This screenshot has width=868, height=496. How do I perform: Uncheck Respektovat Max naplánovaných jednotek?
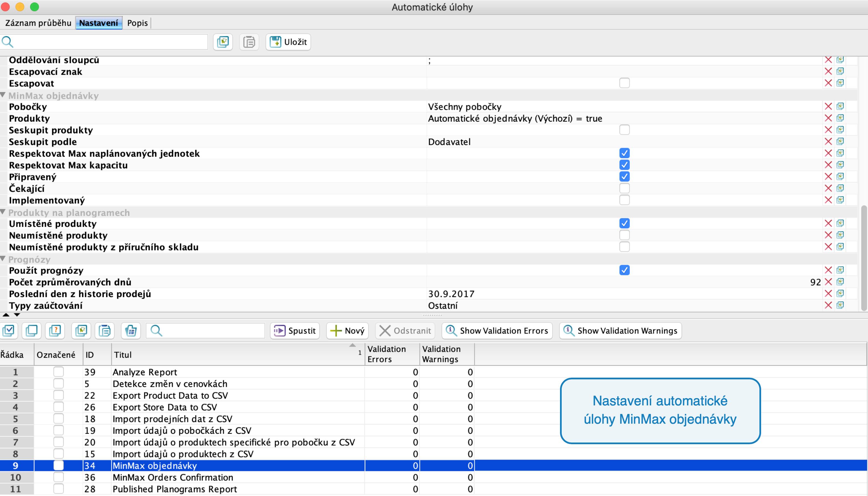[x=624, y=153]
